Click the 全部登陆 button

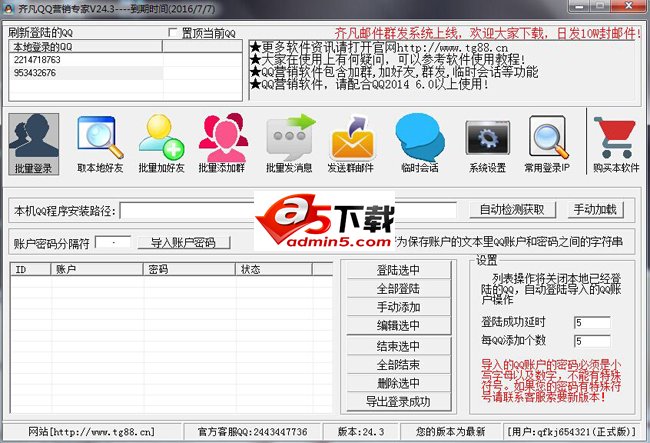(x=398, y=288)
